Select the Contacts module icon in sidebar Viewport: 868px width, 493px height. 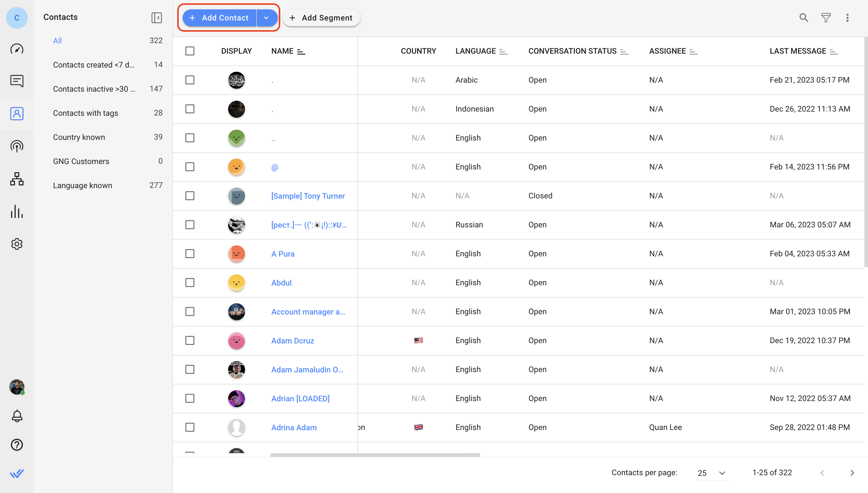[17, 114]
